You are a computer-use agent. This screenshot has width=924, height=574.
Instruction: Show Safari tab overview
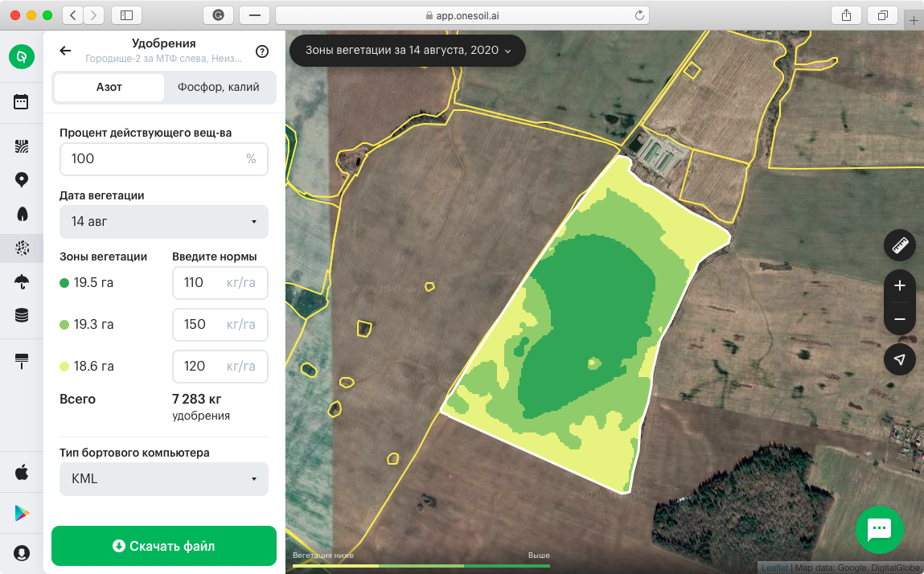coord(883,15)
